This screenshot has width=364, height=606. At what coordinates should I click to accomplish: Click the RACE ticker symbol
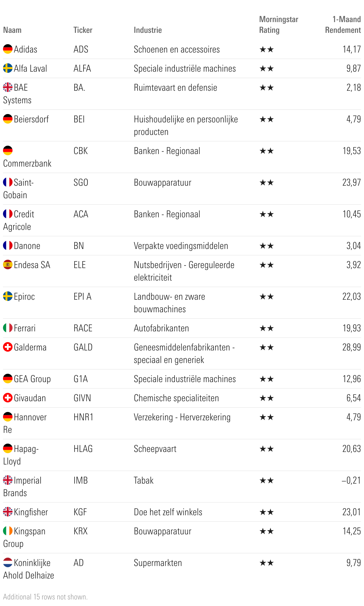point(83,328)
